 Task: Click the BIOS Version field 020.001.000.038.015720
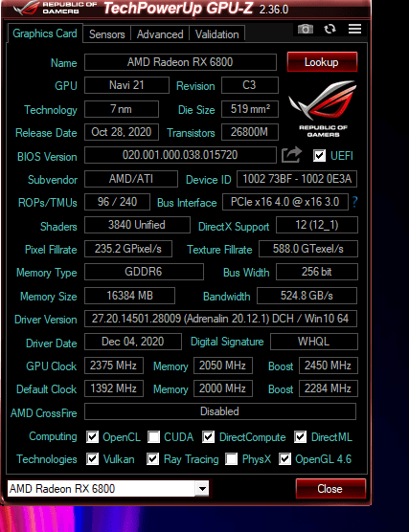click(180, 155)
